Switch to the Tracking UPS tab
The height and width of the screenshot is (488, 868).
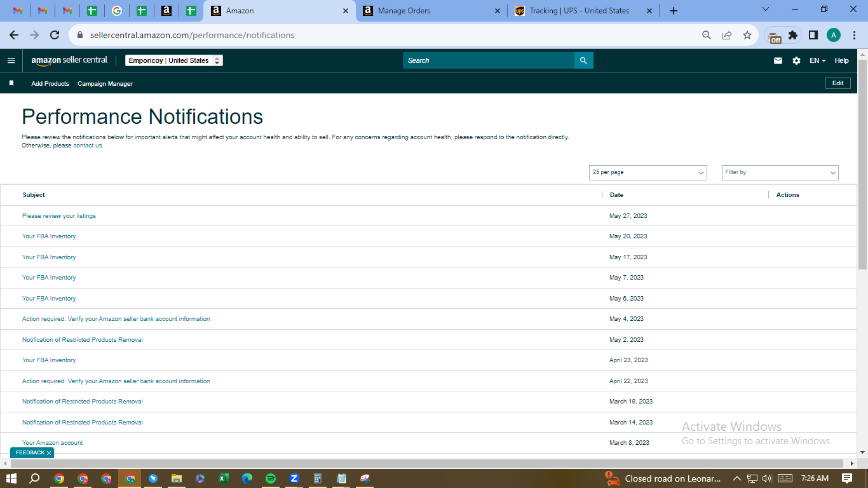583,11
